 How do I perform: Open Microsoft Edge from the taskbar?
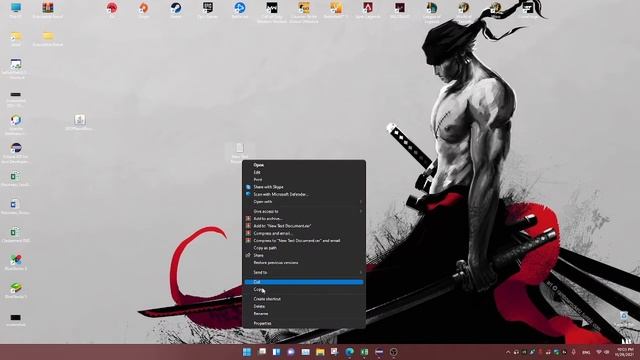click(349, 352)
